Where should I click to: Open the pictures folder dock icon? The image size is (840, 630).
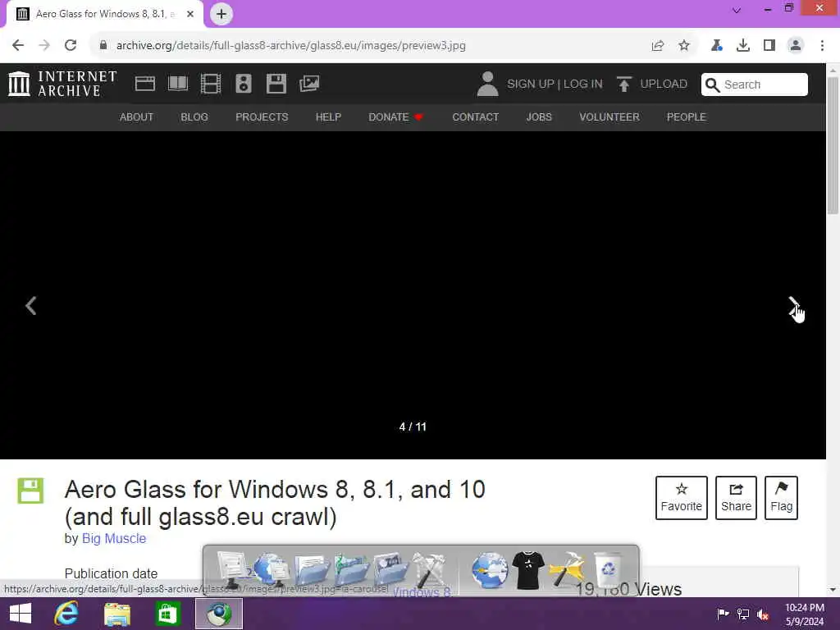(390, 570)
